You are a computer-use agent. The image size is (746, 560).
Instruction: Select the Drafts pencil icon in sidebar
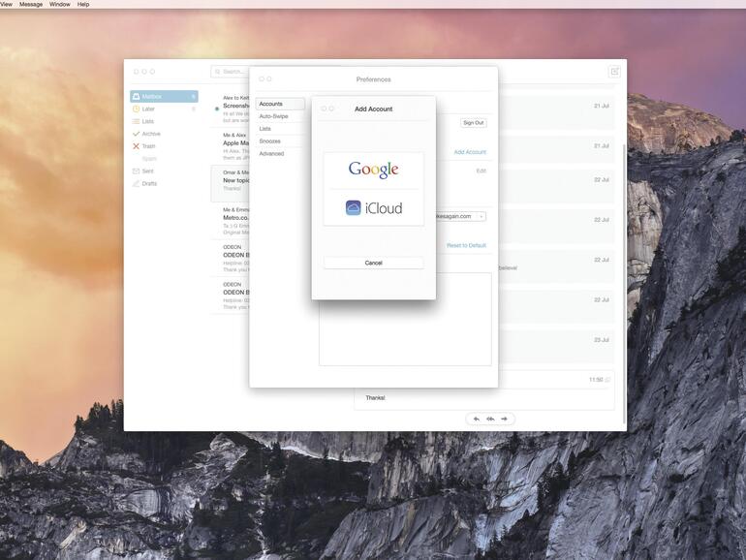tap(136, 183)
